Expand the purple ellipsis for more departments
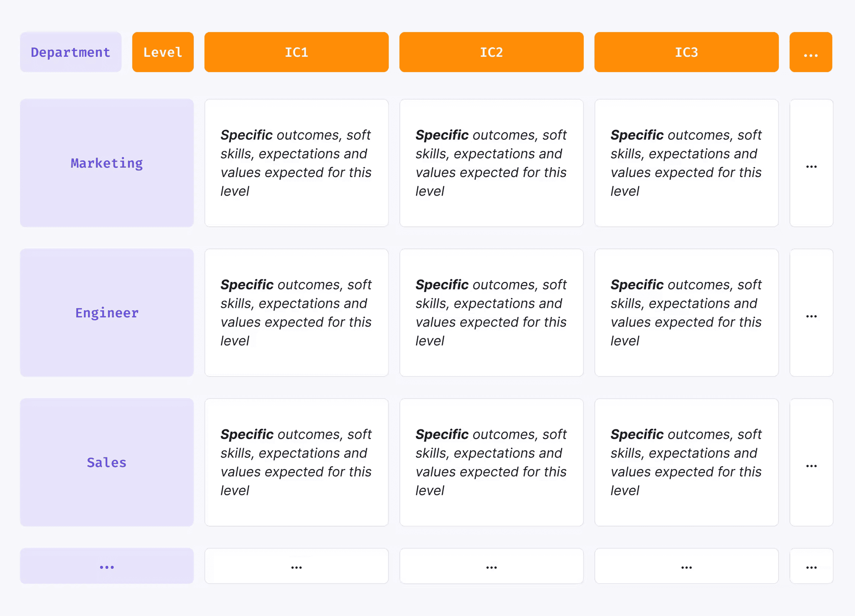The width and height of the screenshot is (855, 616). 107,566
